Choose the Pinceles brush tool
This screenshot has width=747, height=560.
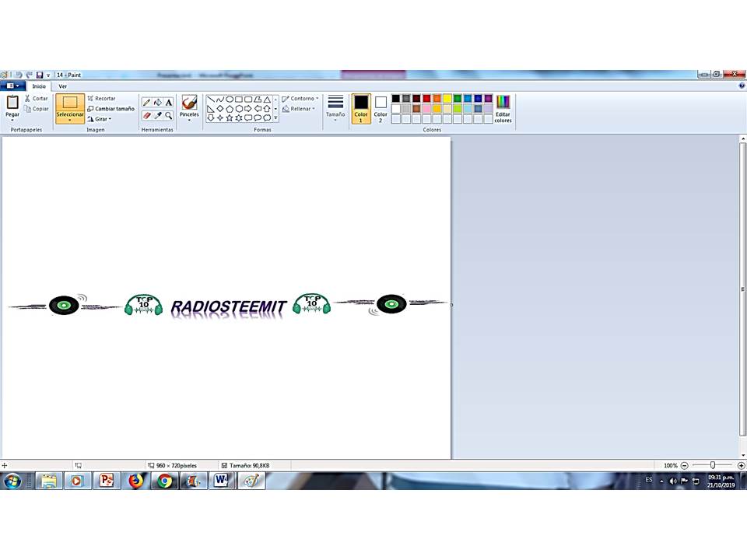pyautogui.click(x=189, y=107)
